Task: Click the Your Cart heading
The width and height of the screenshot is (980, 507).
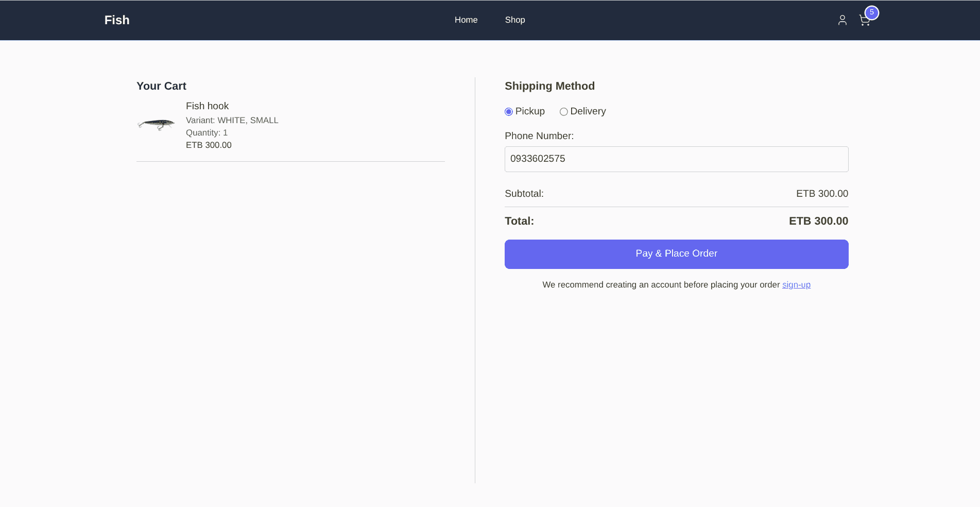Action: 161,86
